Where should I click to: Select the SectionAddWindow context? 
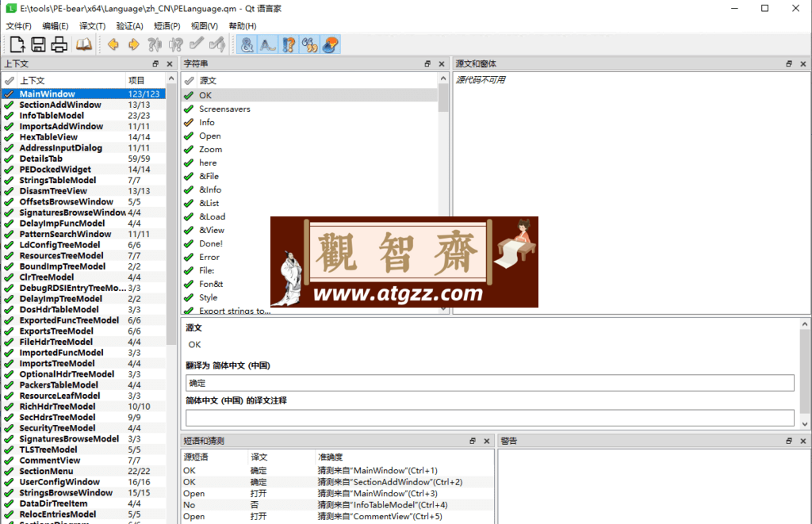click(x=84, y=105)
